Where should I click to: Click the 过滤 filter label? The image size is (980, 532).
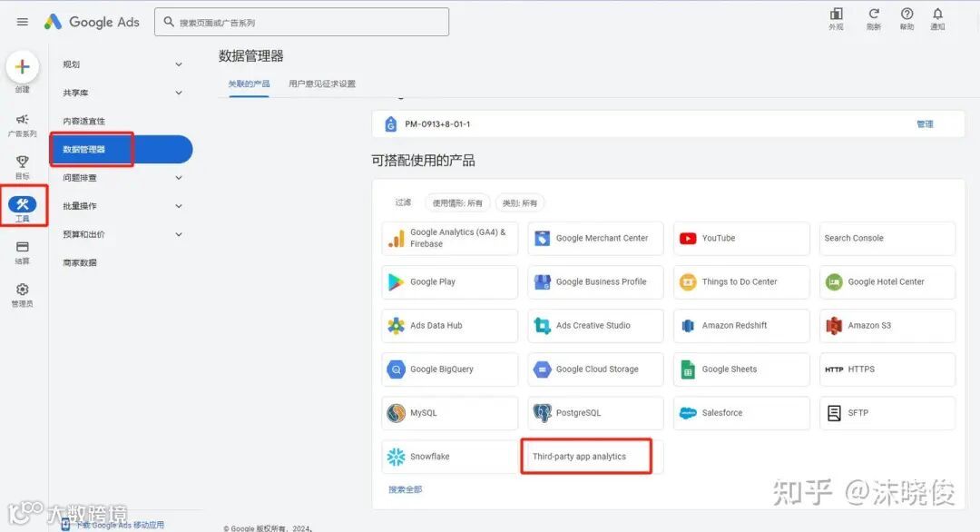pyautogui.click(x=403, y=202)
